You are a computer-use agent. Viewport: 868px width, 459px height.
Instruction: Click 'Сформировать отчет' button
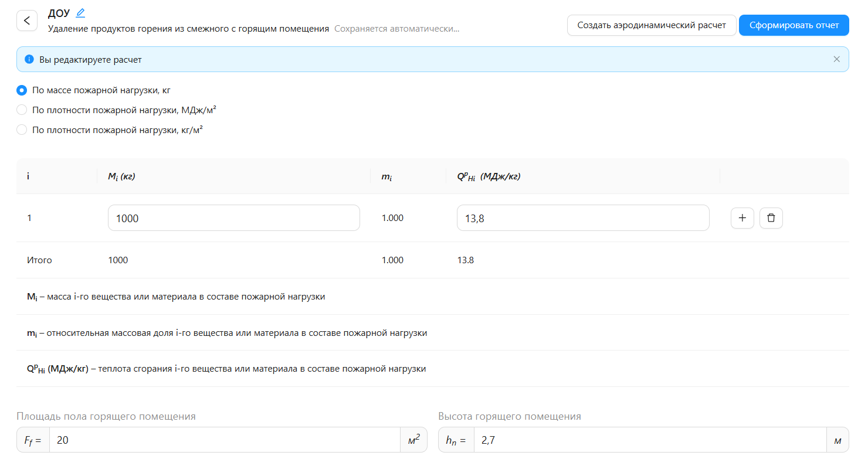point(794,25)
